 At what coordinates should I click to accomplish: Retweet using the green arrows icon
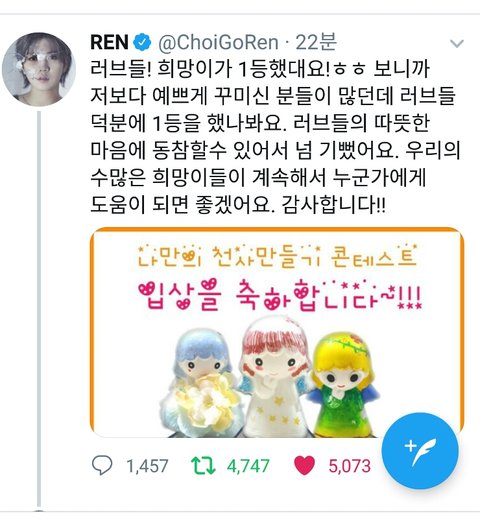click(203, 466)
